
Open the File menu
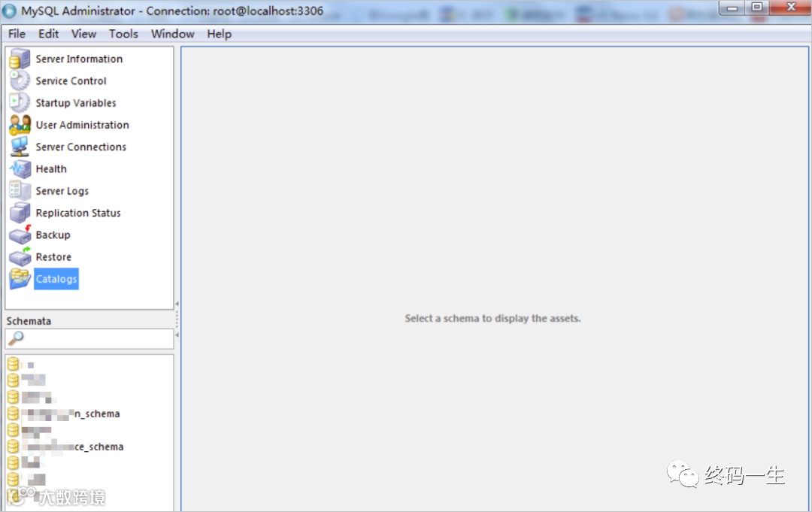tap(17, 34)
